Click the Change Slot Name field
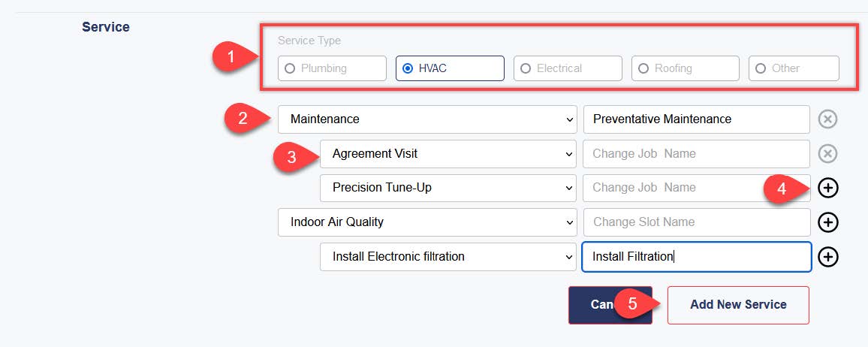 coord(696,222)
